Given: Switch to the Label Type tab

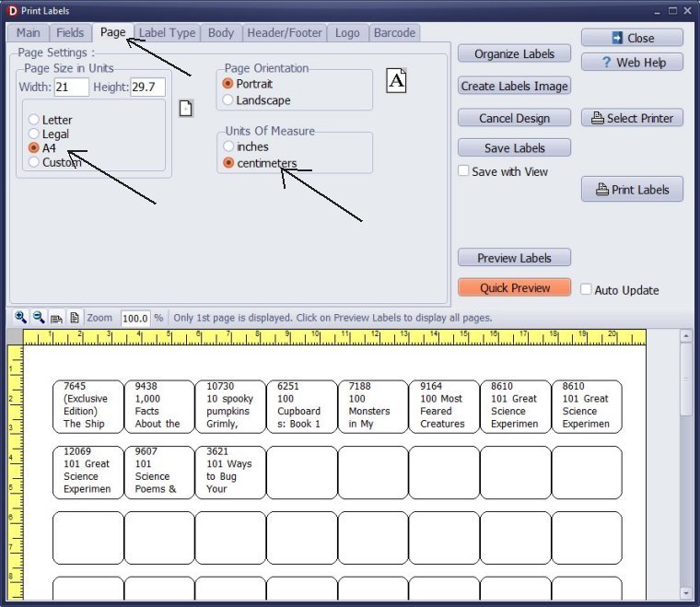Looking at the screenshot, I should point(167,32).
